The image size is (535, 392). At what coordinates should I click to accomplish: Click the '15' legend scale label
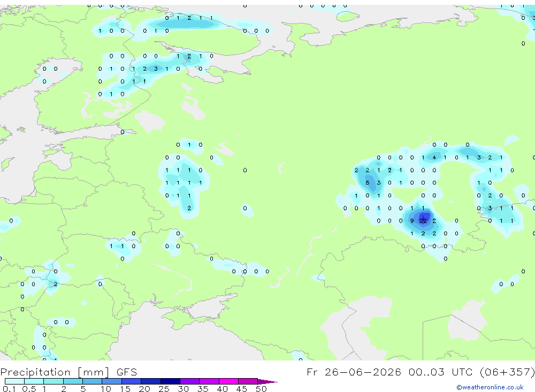pos(125,389)
